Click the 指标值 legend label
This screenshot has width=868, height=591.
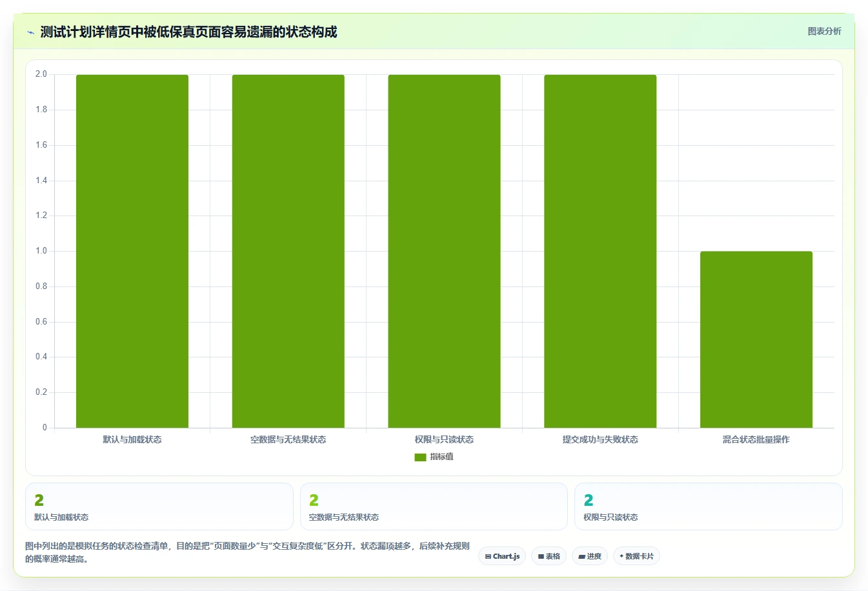click(x=442, y=457)
